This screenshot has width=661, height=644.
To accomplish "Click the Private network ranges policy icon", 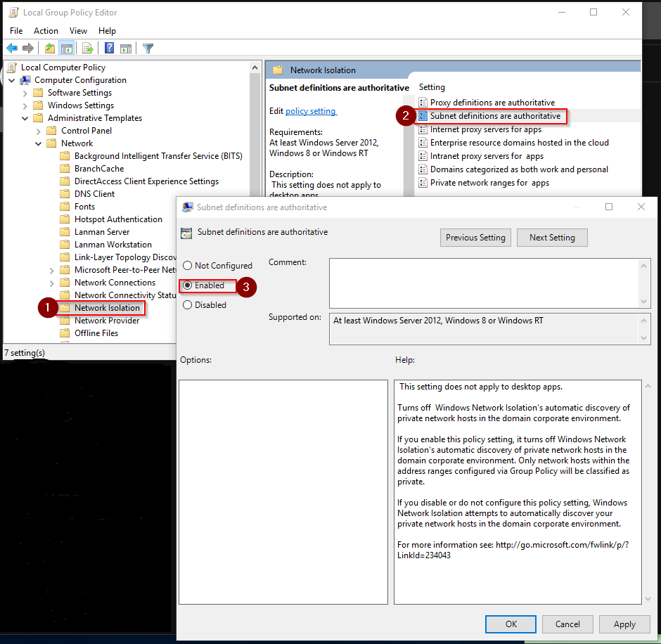I will point(423,183).
